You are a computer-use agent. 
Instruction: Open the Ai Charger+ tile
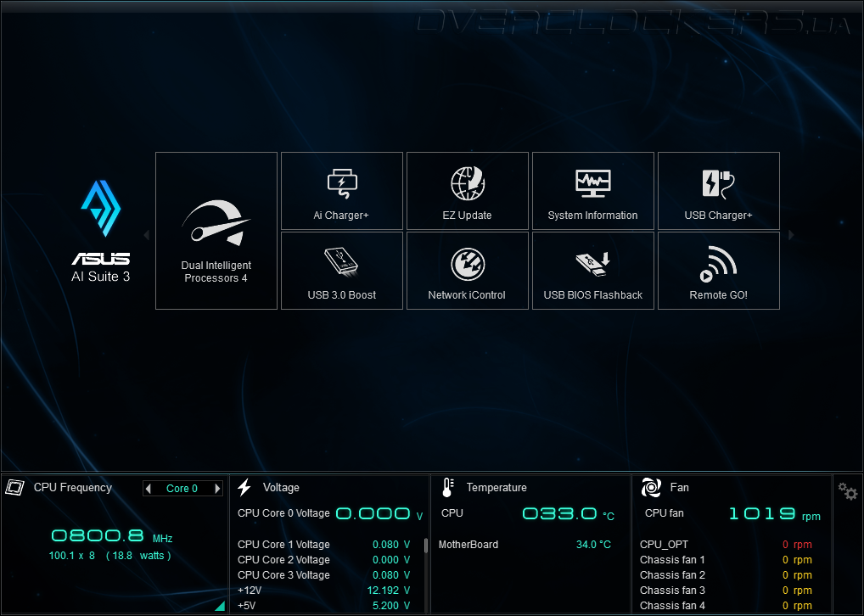(x=342, y=191)
